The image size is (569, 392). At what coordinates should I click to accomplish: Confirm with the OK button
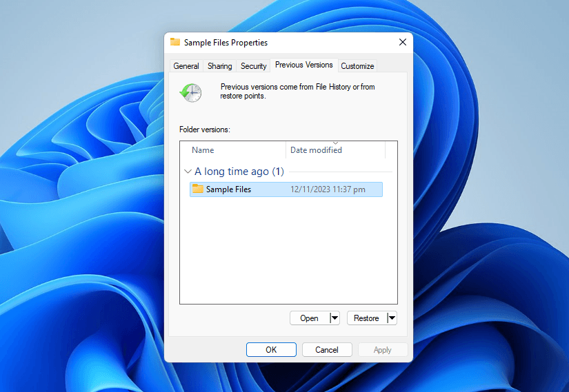click(x=271, y=349)
